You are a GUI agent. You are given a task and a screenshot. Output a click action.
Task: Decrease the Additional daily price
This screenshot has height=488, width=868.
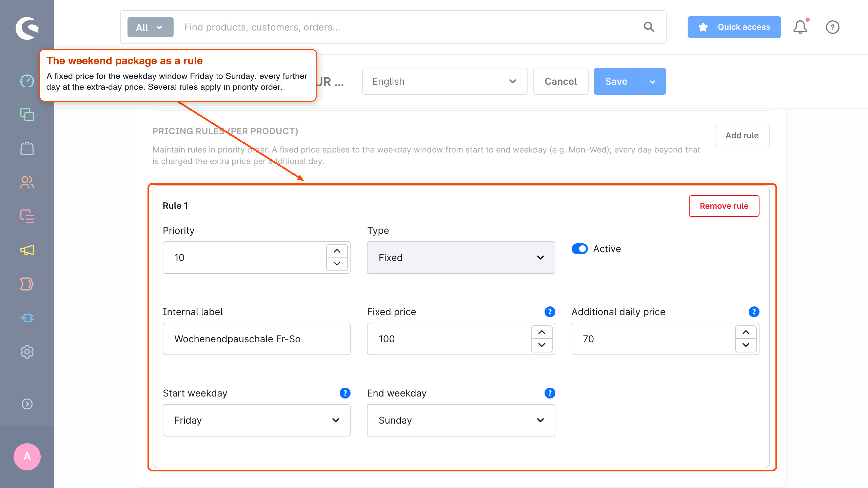[x=746, y=345]
